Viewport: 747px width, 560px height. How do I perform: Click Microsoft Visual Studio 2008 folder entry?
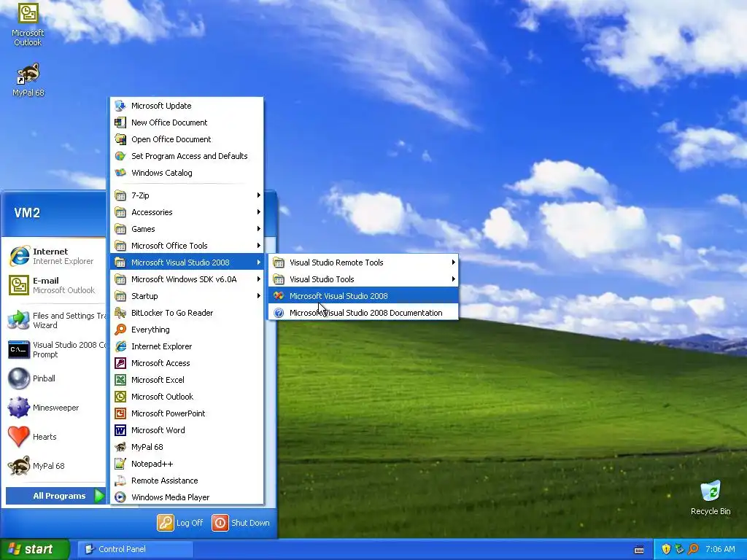tap(187, 262)
